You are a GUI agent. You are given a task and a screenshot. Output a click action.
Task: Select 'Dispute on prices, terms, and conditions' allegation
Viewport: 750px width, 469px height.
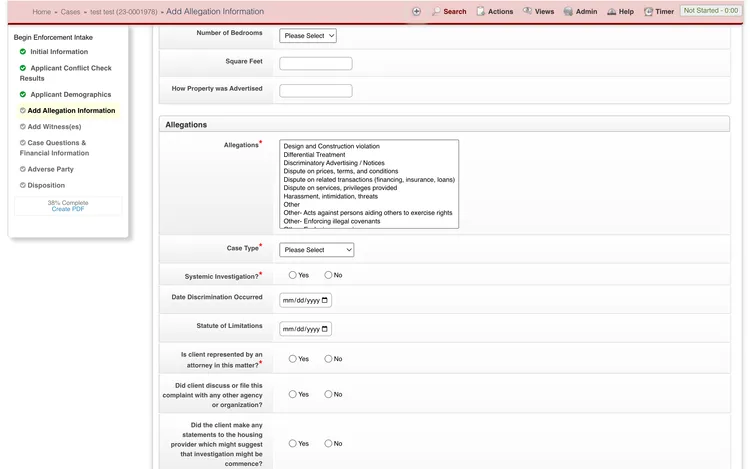(x=341, y=171)
